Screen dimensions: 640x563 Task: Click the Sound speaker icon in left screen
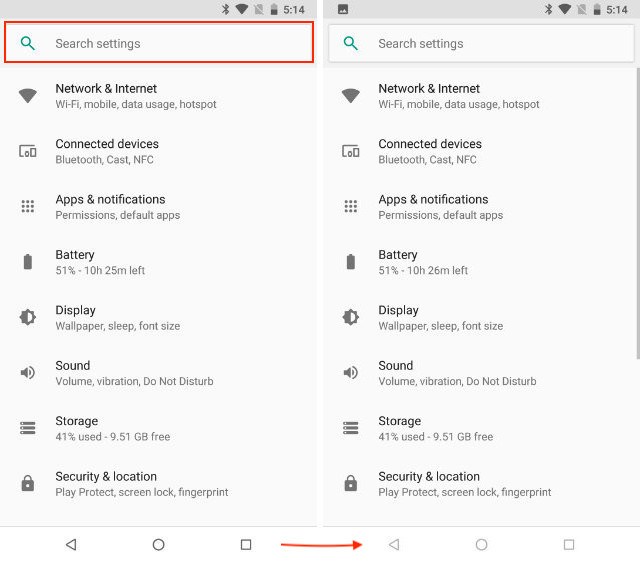(28, 372)
